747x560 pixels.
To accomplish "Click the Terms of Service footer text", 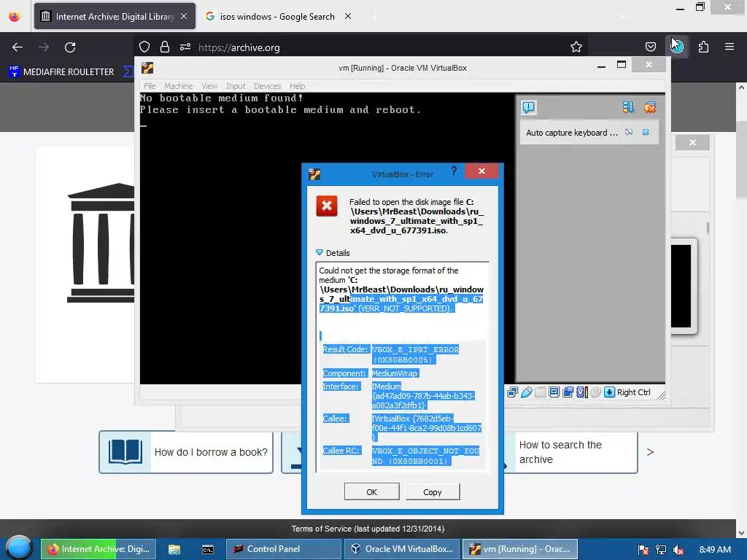I will 368,529.
